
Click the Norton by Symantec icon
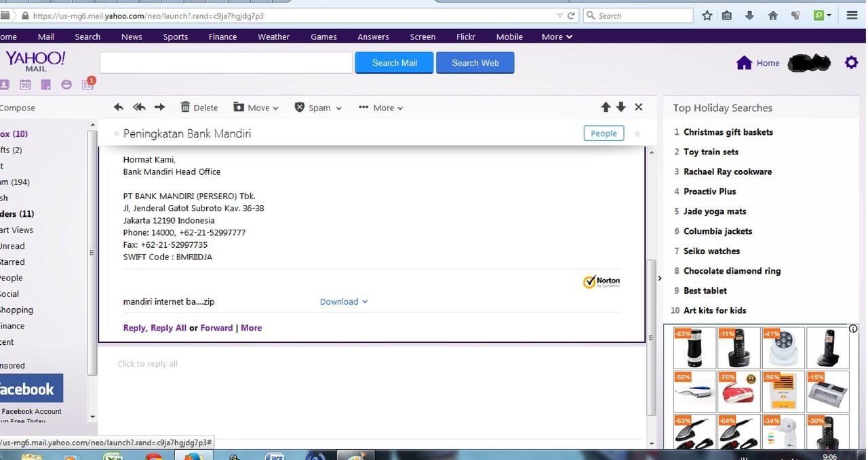pos(601,282)
